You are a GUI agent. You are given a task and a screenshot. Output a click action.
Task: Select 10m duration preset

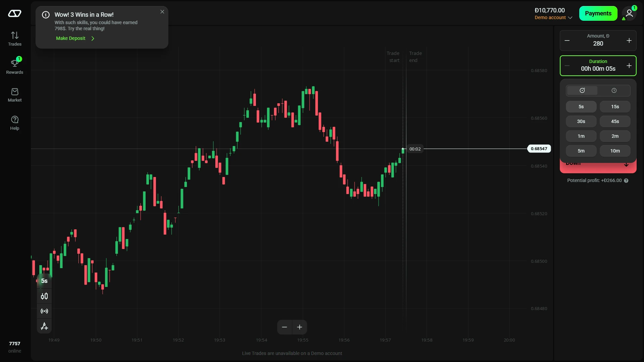615,151
